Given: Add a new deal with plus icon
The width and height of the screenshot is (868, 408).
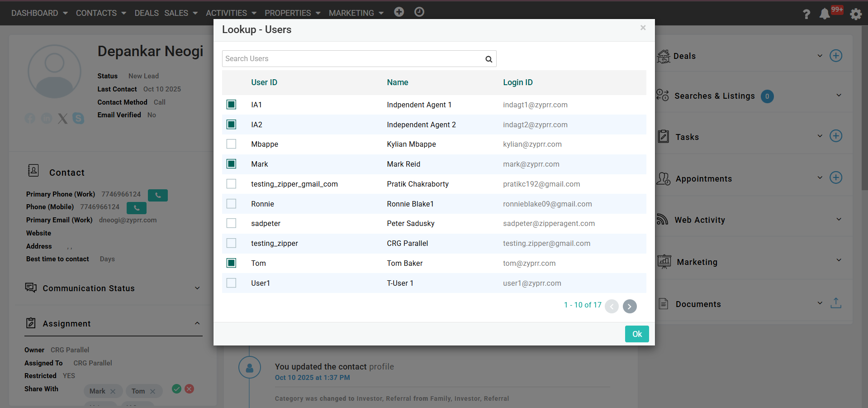Looking at the screenshot, I should pyautogui.click(x=835, y=56).
